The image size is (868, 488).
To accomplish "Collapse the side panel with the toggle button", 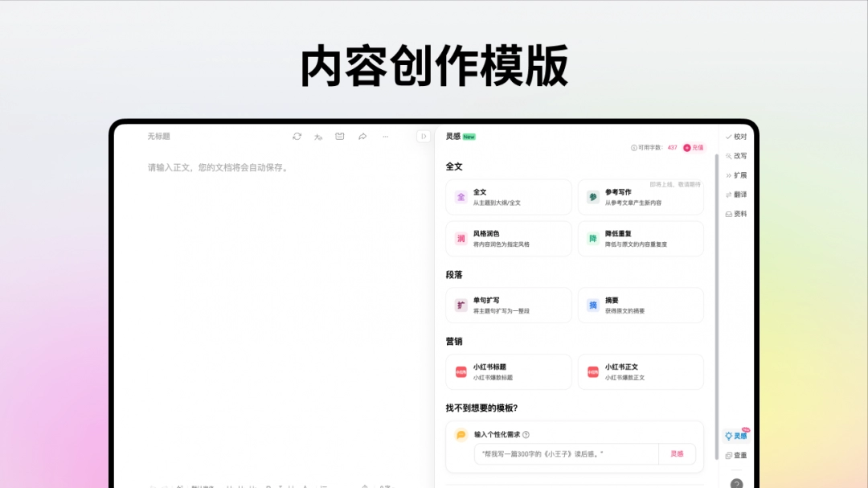I will coord(424,136).
